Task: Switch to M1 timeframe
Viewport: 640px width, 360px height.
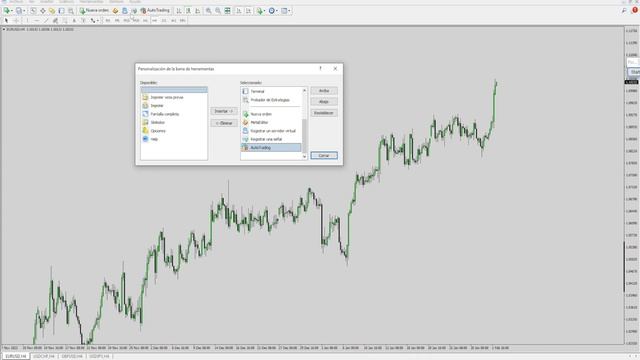Action: 108,20
